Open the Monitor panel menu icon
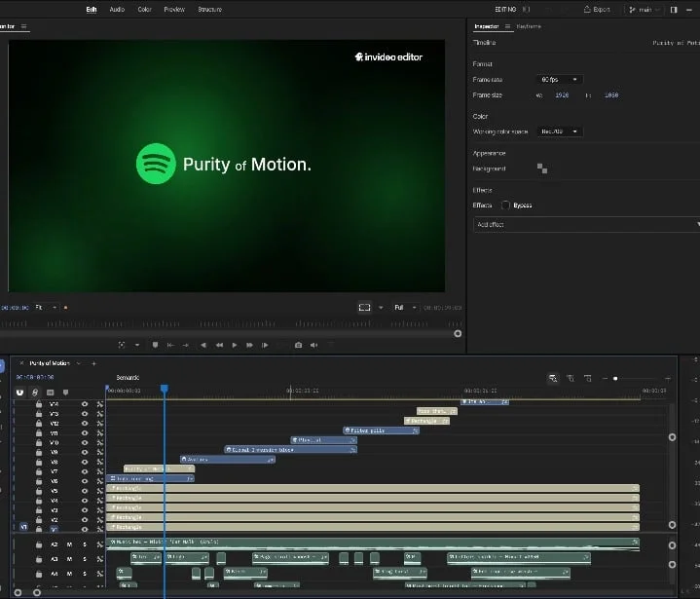Image resolution: width=700 pixels, height=599 pixels. [x=24, y=26]
